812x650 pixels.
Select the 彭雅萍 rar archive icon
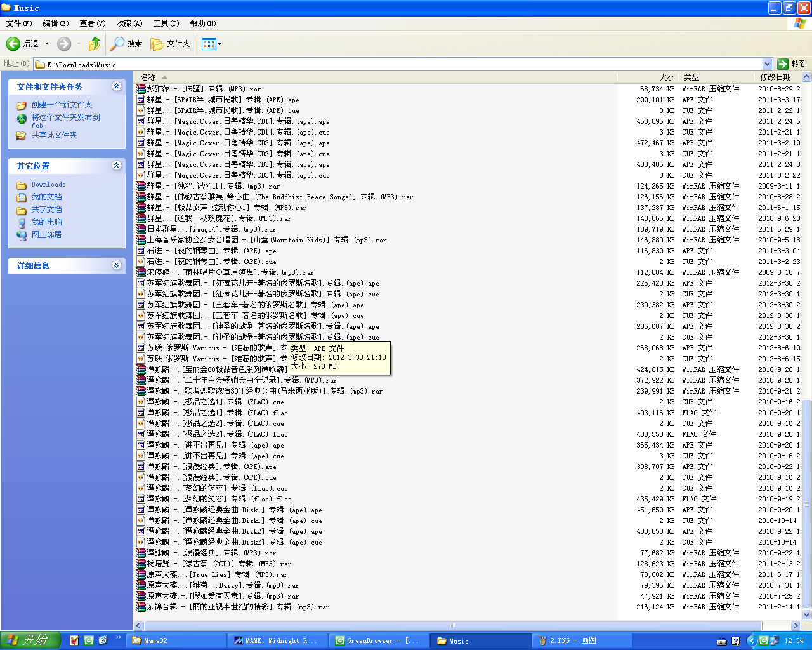[141, 89]
